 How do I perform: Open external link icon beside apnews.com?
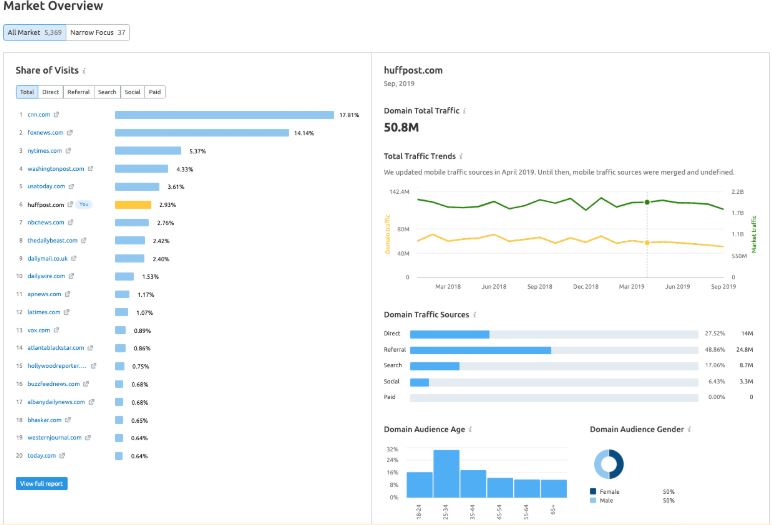pyautogui.click(x=67, y=294)
